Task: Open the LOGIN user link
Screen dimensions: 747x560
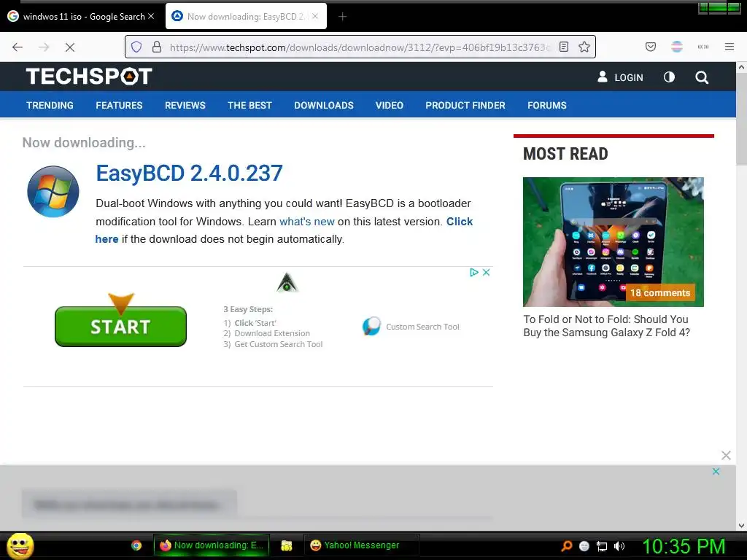Action: tap(620, 77)
